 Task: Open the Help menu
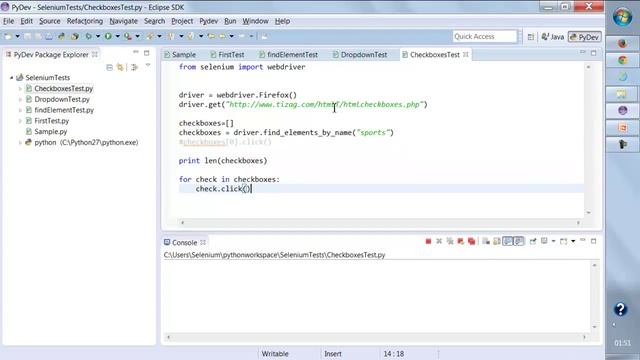282,21
